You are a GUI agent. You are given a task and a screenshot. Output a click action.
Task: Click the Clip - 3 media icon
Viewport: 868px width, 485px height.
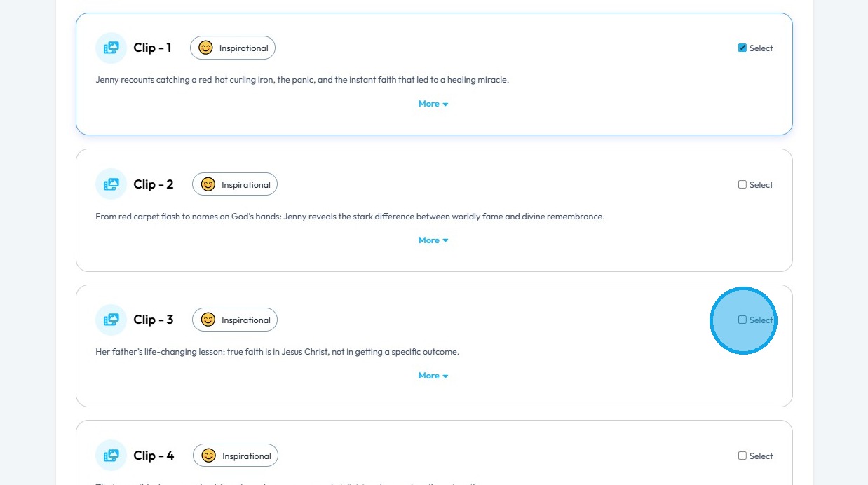point(111,320)
